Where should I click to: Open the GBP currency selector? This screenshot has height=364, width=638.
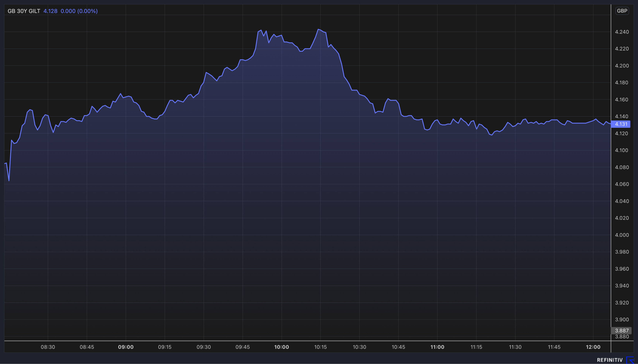pos(622,11)
